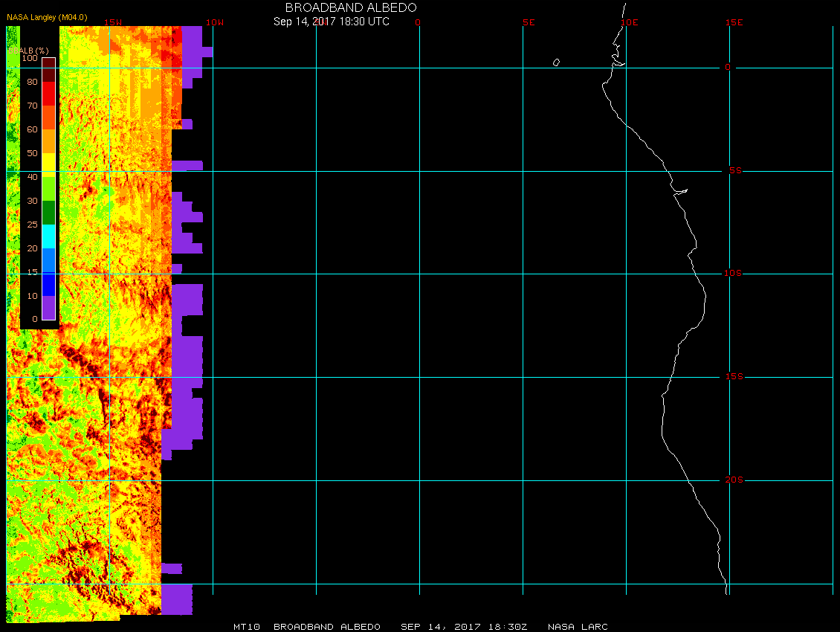This screenshot has height=632, width=840.
Task: Click the dark brown 80–100% legend swatch
Action: [48, 69]
